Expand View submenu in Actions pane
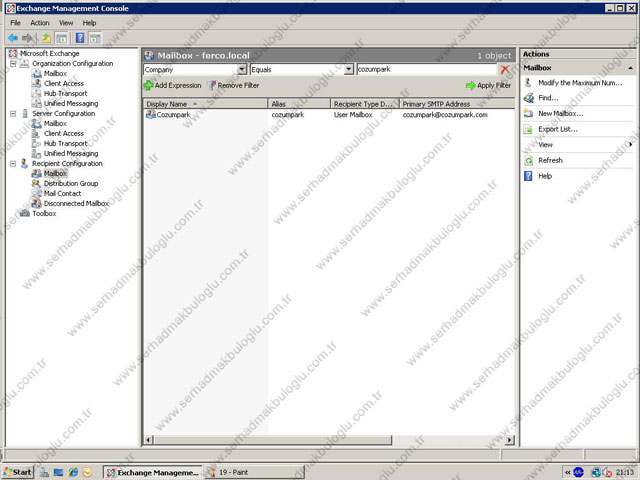Screen dimensions: 640x480 tap(578, 145)
